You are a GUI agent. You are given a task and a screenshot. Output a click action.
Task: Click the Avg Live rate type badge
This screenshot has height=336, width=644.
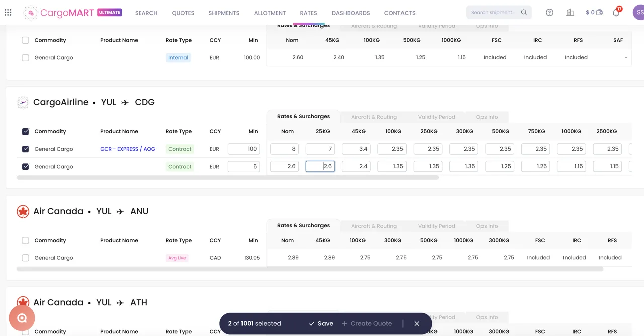point(177,258)
